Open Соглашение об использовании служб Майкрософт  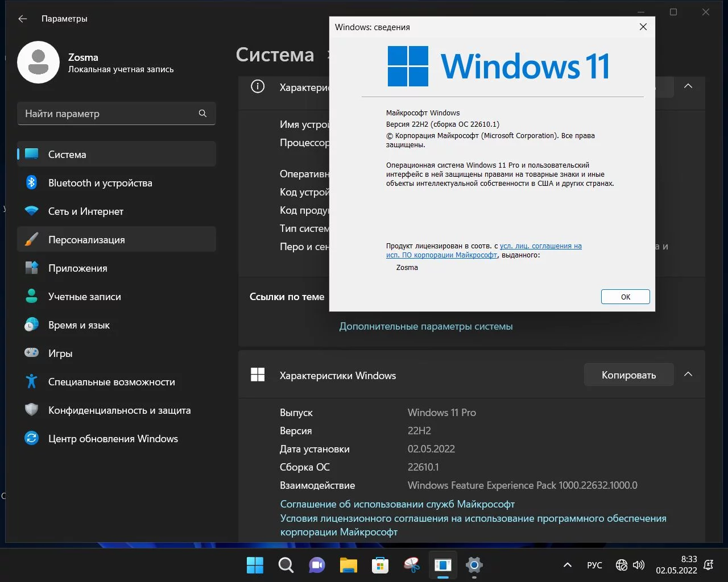397,504
